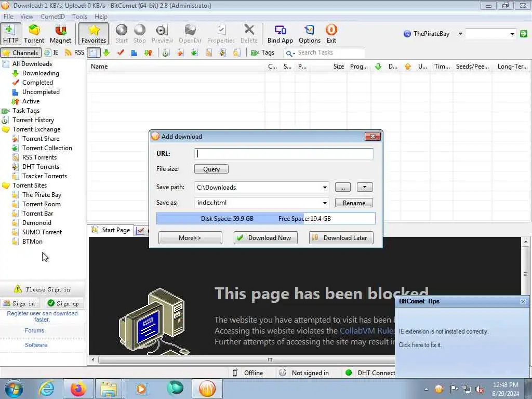
Task: Switch to the Start Page tab
Action: [111, 230]
